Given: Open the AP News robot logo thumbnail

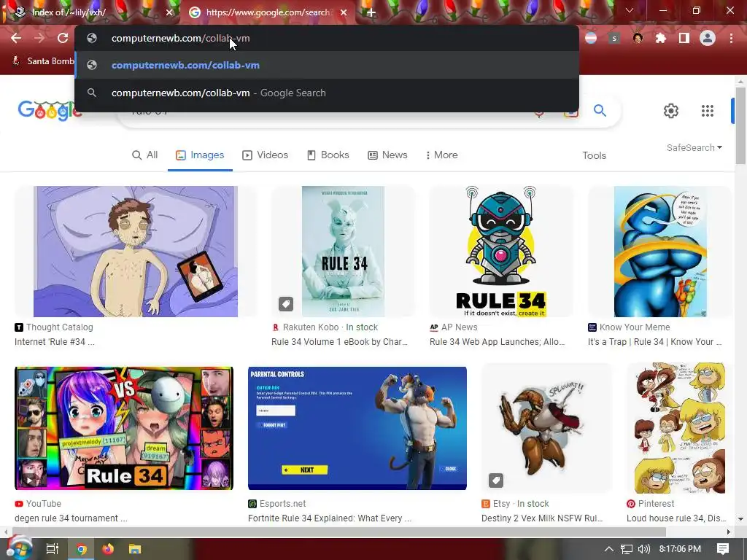Looking at the screenshot, I should (x=500, y=252).
